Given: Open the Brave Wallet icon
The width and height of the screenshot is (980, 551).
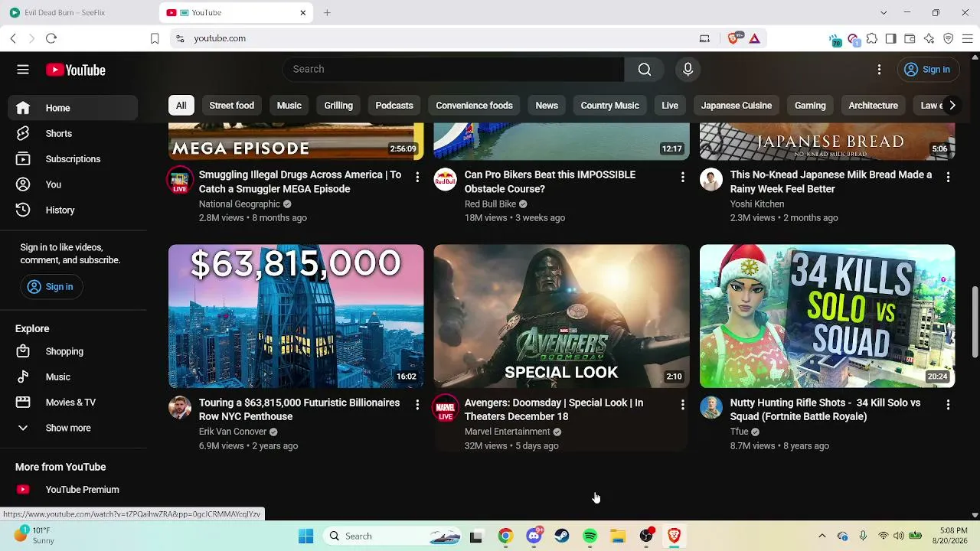Looking at the screenshot, I should (910, 38).
